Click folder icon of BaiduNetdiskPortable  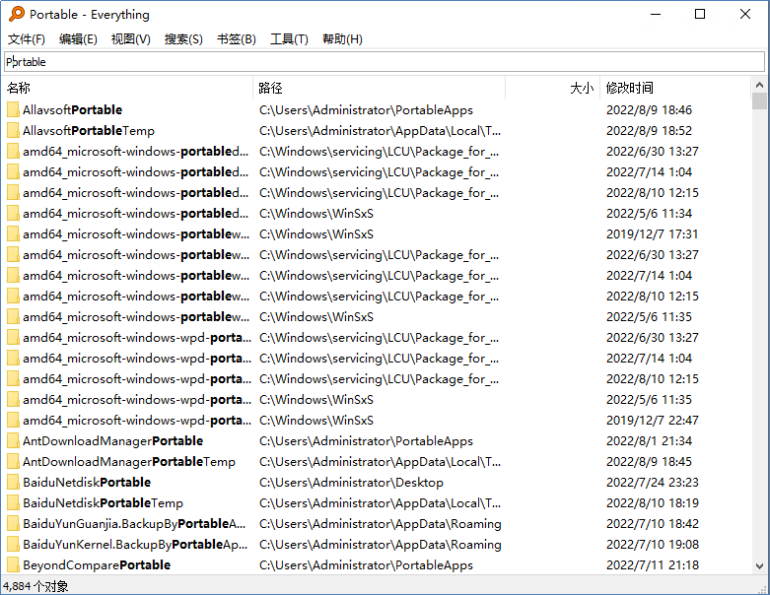tap(13, 482)
